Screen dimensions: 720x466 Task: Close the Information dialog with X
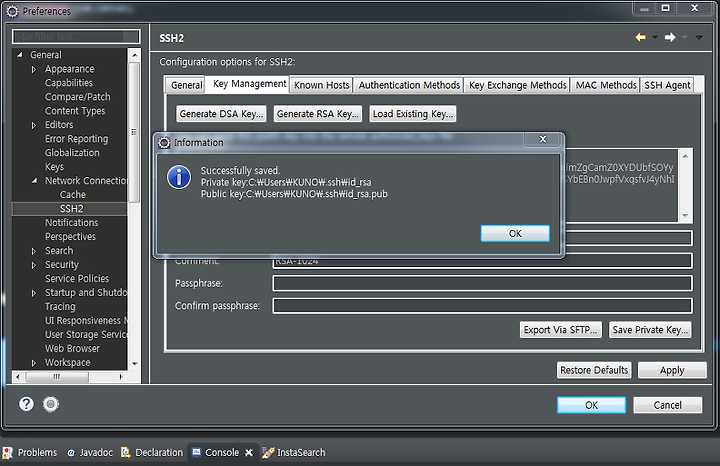pyautogui.click(x=543, y=139)
